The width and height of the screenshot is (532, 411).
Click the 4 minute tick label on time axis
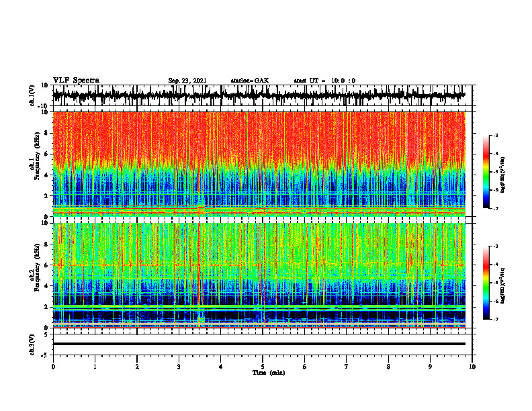(221, 367)
